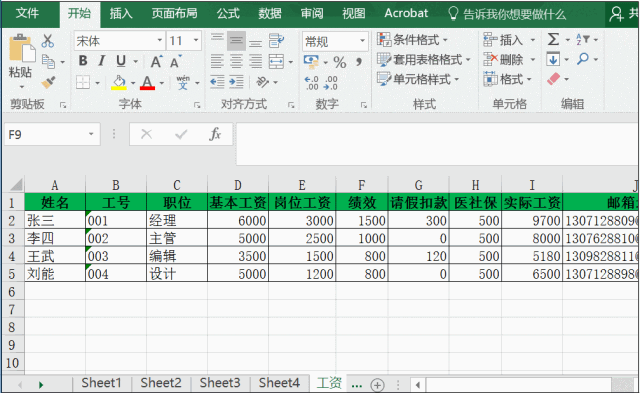Click the Format Painter brush icon
Viewport: 640px width, 393px height.
[x=48, y=82]
